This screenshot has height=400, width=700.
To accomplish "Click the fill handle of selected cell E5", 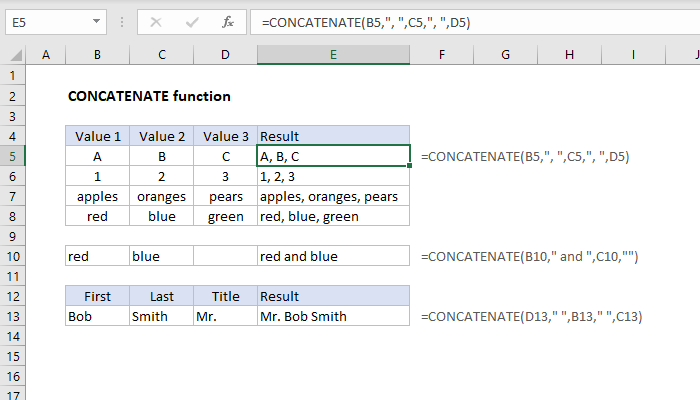I will pos(409,166).
